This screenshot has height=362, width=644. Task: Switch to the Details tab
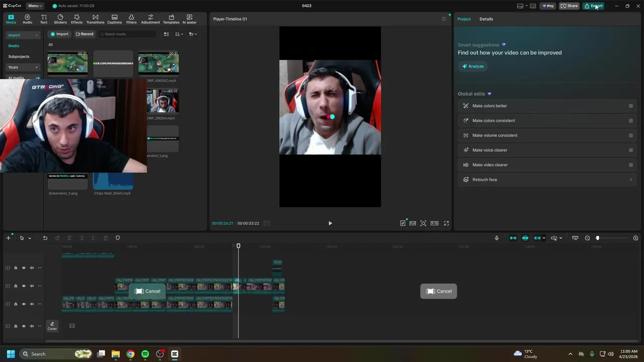(486, 19)
